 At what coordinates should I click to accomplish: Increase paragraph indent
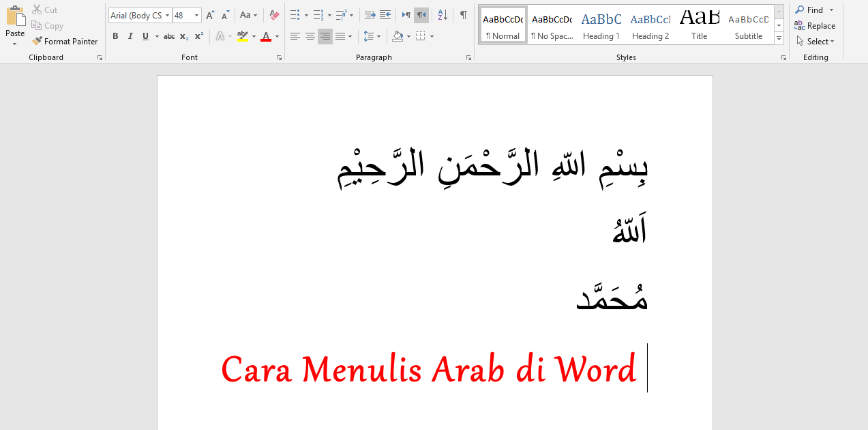[385, 15]
